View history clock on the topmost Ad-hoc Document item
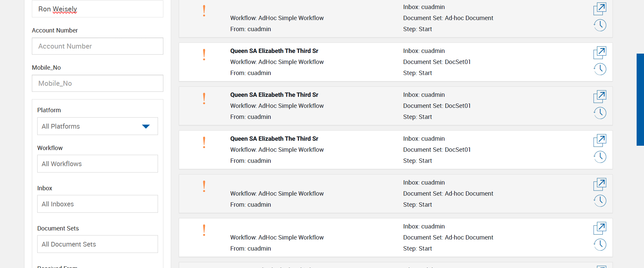This screenshot has height=268, width=644. pos(600,25)
